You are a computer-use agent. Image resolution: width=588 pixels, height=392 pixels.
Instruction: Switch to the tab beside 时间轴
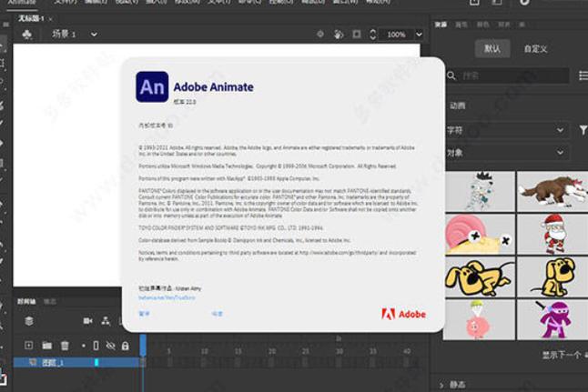50,301
